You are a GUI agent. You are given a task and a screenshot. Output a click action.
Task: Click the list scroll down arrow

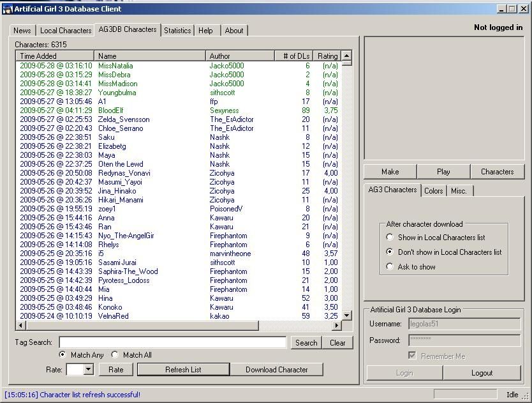[346, 315]
